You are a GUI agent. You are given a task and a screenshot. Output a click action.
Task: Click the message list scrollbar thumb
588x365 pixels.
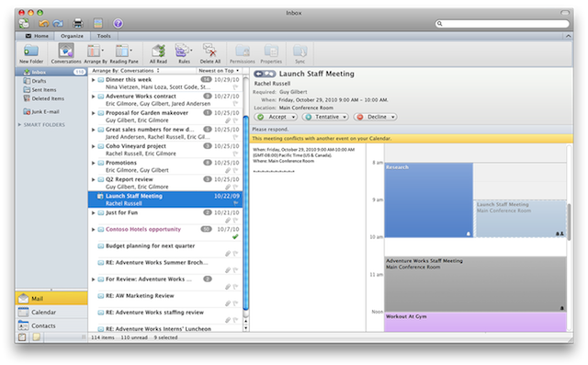click(x=246, y=213)
